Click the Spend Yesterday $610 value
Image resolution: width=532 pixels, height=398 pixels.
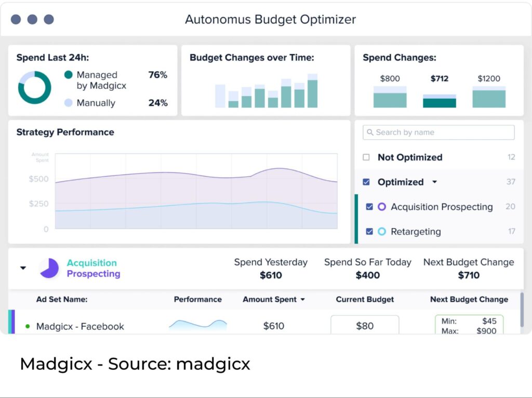(x=271, y=275)
